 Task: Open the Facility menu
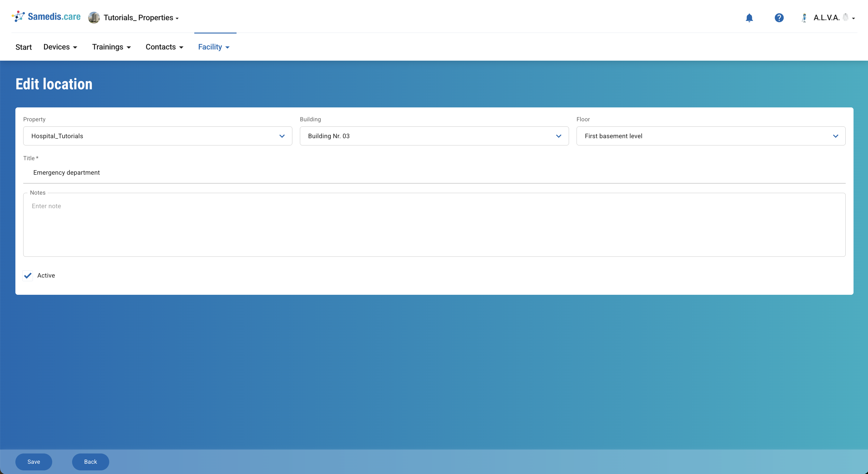coord(214,47)
